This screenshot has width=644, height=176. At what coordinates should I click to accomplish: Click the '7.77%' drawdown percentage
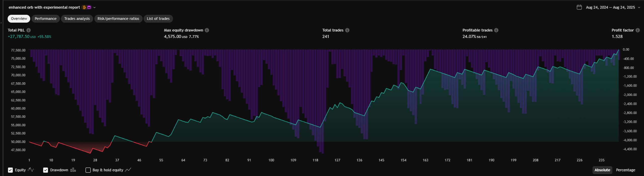tap(194, 37)
